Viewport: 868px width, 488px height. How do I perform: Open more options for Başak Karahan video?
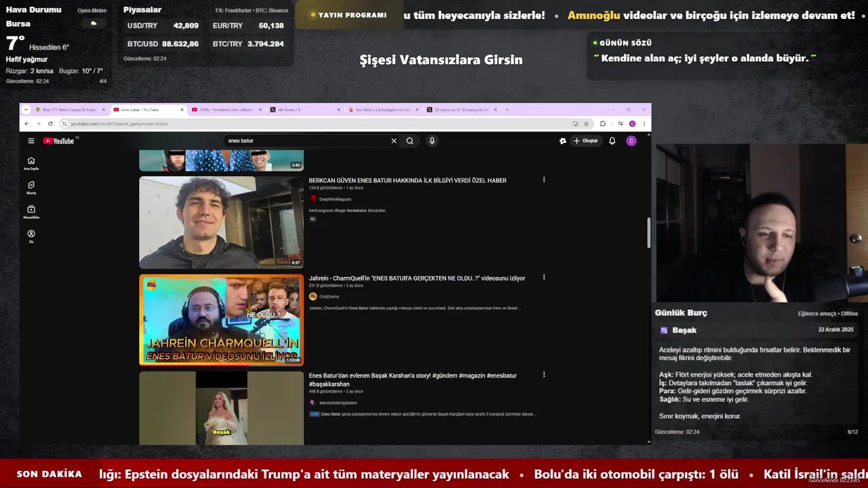click(x=544, y=374)
